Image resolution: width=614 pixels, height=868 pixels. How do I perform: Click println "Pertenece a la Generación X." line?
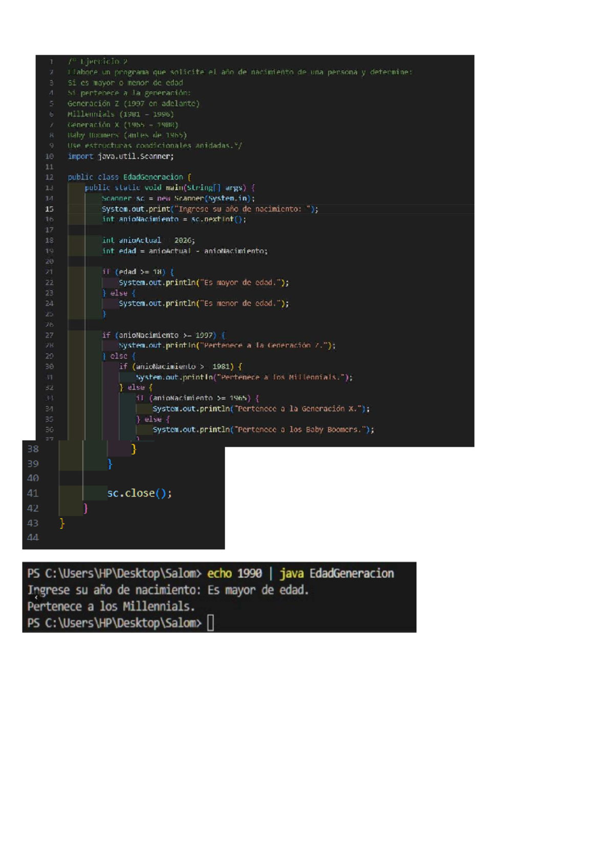[x=261, y=409]
